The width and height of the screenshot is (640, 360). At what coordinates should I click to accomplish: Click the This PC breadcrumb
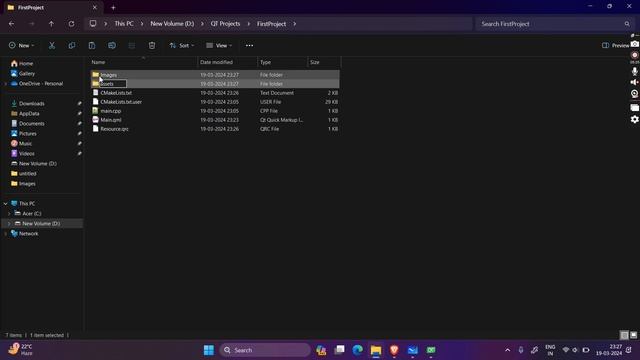pyautogui.click(x=124, y=24)
